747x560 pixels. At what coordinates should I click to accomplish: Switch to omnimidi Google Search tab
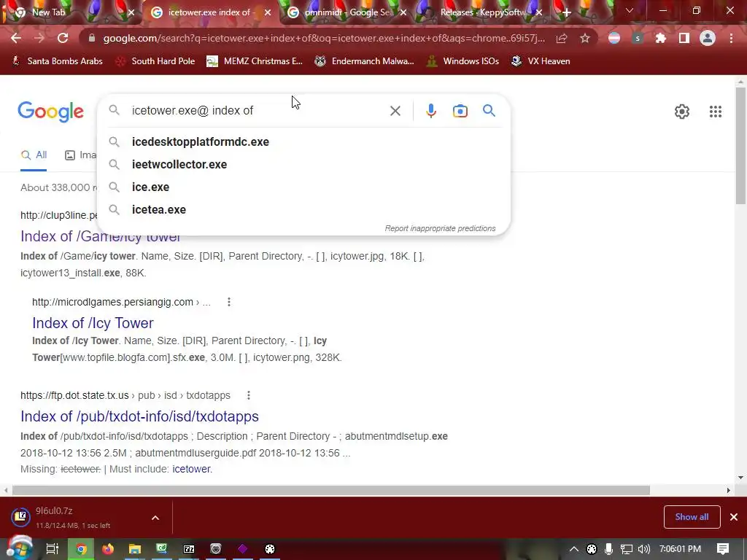pyautogui.click(x=347, y=12)
